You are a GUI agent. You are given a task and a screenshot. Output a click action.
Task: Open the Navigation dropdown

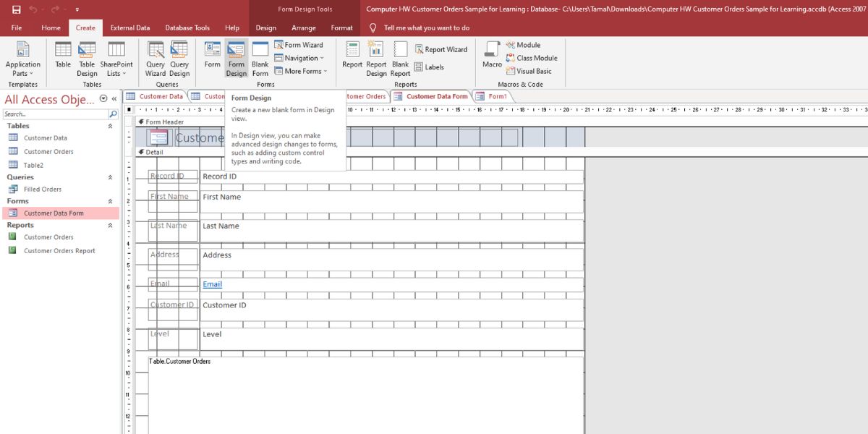tap(299, 58)
